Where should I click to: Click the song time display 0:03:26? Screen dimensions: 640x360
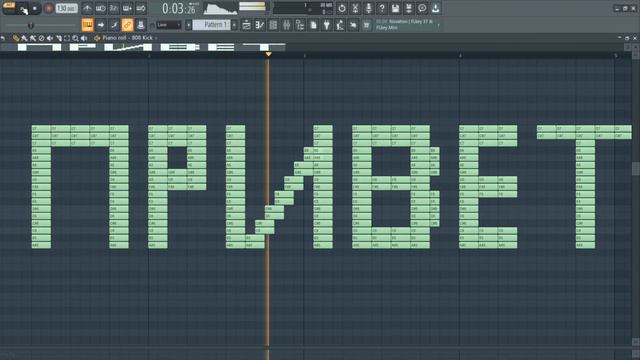pyautogui.click(x=178, y=8)
